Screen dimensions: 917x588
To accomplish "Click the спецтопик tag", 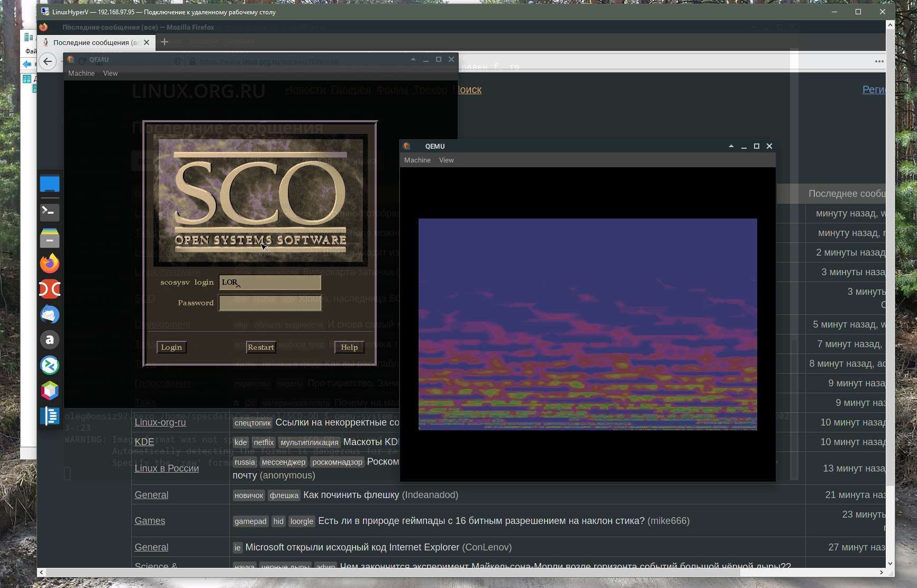I will coord(253,423).
